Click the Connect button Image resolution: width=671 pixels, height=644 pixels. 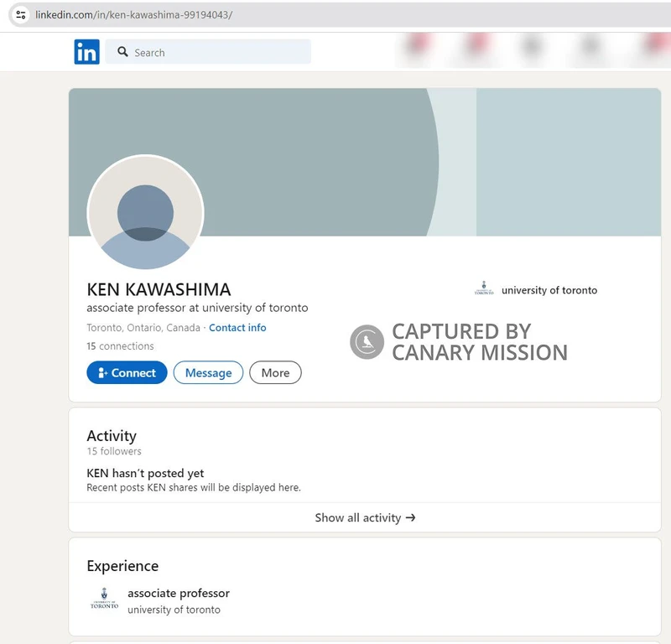click(127, 372)
